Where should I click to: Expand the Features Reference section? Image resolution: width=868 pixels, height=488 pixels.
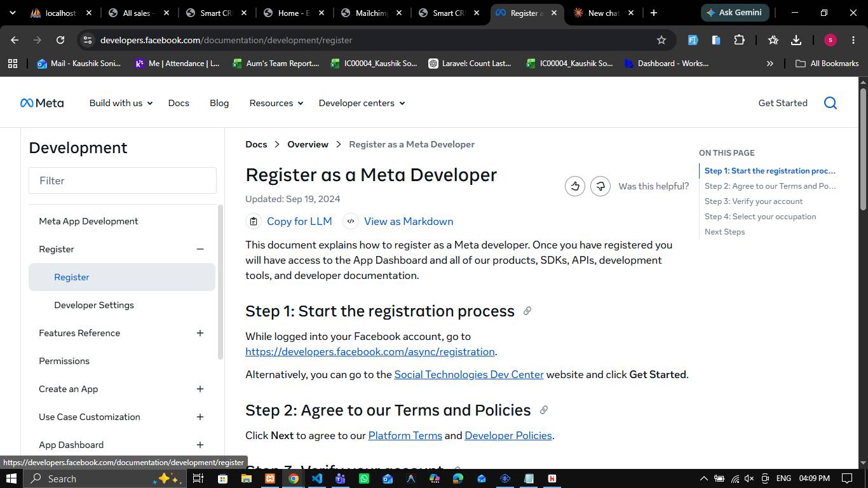pyautogui.click(x=200, y=333)
